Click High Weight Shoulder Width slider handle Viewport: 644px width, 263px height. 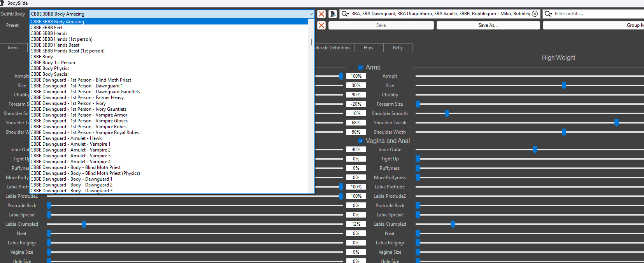coord(564,132)
